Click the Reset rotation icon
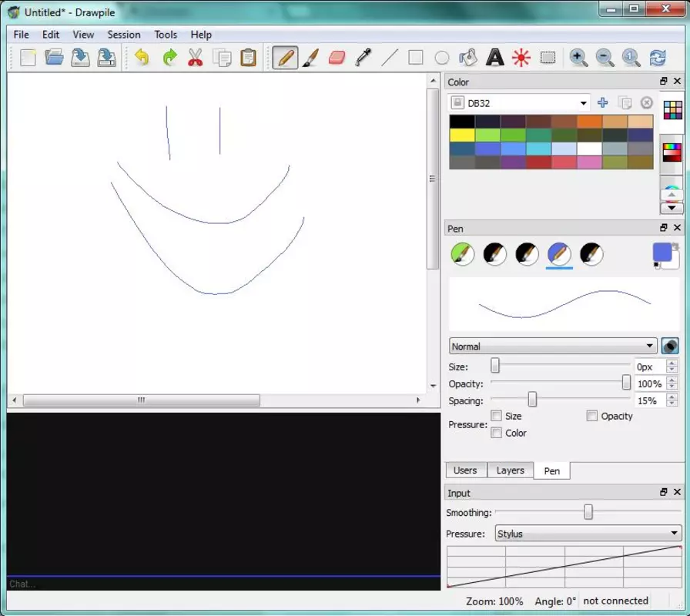The height and width of the screenshot is (616, 690). [658, 58]
